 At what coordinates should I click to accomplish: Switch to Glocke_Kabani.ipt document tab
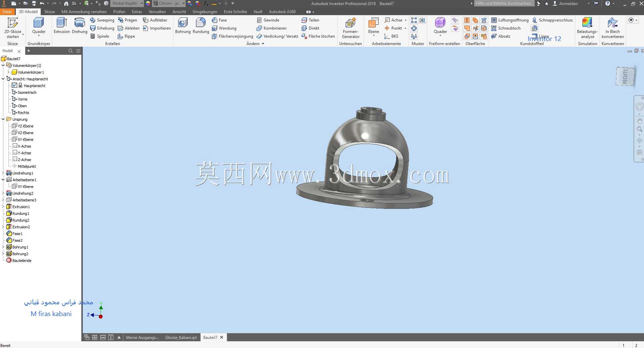click(x=181, y=337)
